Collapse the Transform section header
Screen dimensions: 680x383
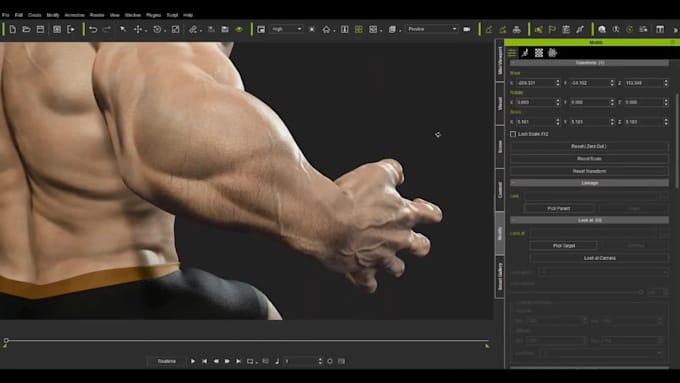point(589,63)
